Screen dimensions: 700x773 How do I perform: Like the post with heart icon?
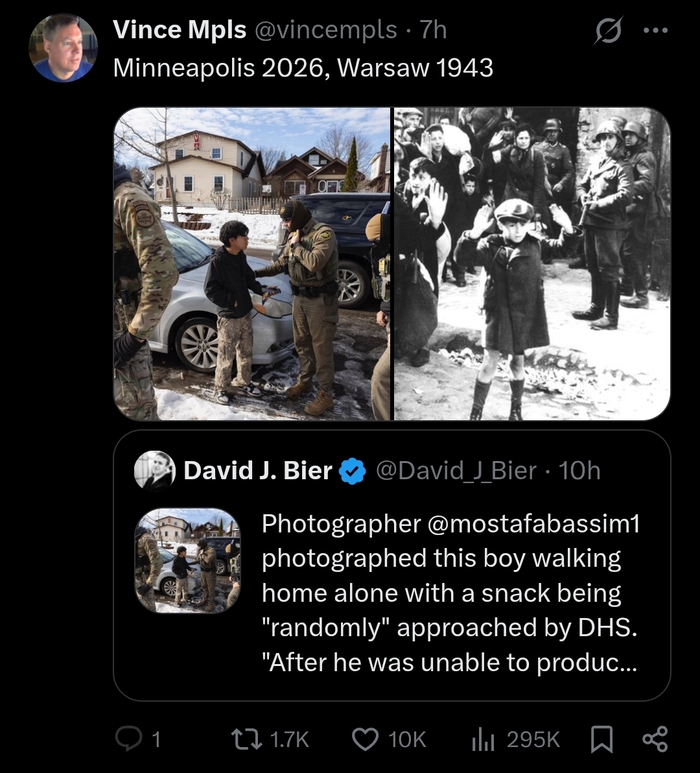(365, 739)
